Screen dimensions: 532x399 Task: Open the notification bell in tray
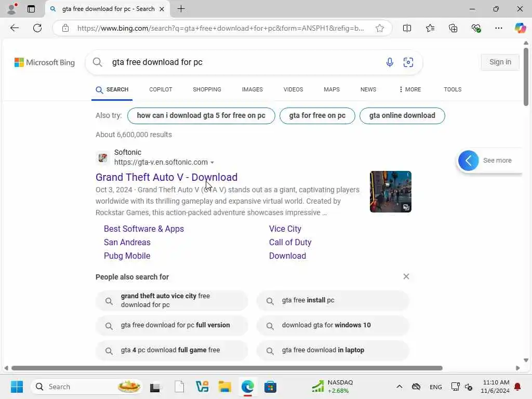pyautogui.click(x=517, y=387)
